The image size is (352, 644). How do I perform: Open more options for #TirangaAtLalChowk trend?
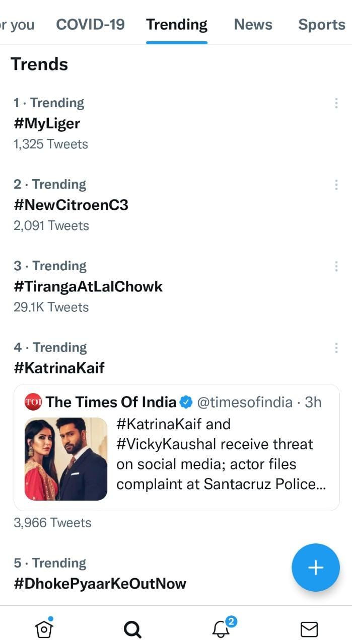[x=336, y=266]
